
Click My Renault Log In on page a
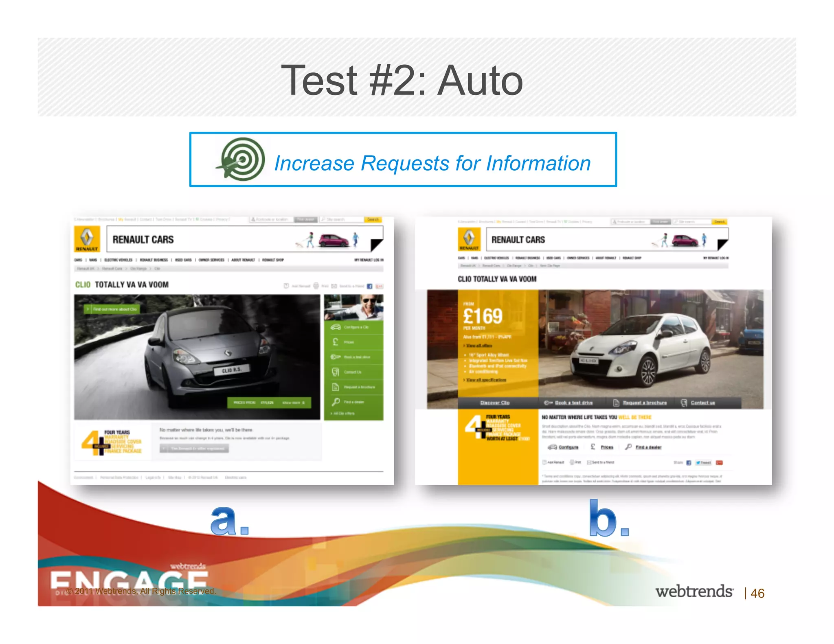pyautogui.click(x=369, y=260)
